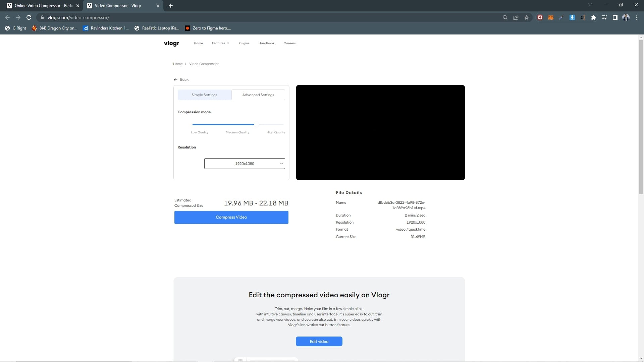Viewport: 644px width, 362px height.
Task: Click the vlogr logo
Action: 171,43
